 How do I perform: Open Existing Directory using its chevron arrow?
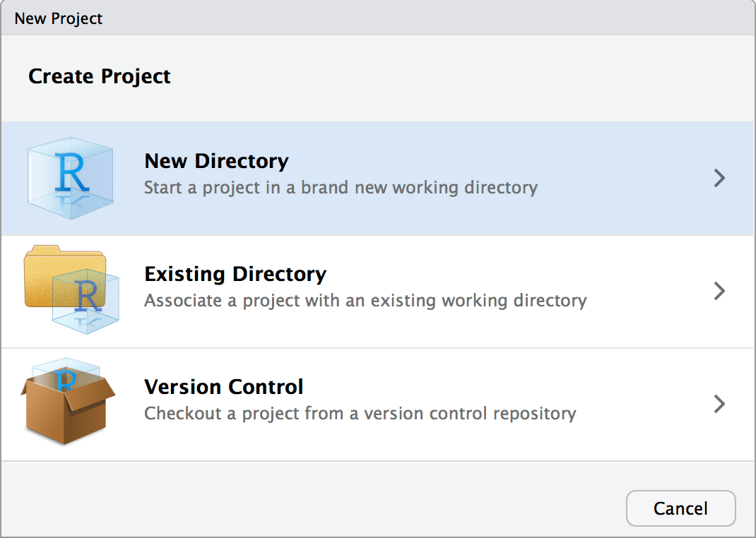[x=719, y=291]
